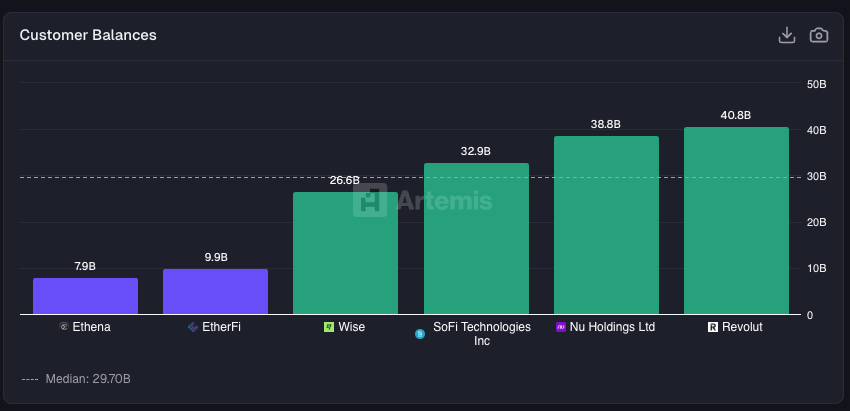Click the download chart data icon
Viewport: 850px width, 411px height.
(787, 35)
